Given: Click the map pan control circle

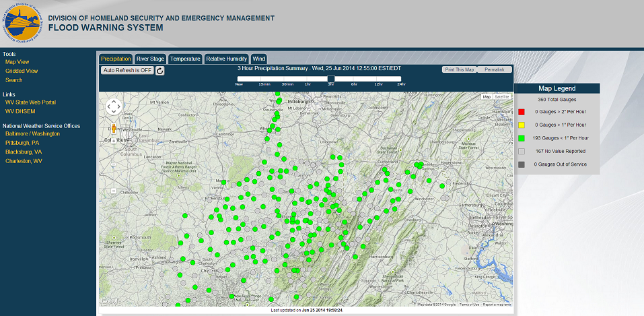Looking at the screenshot, I should pos(114,106).
